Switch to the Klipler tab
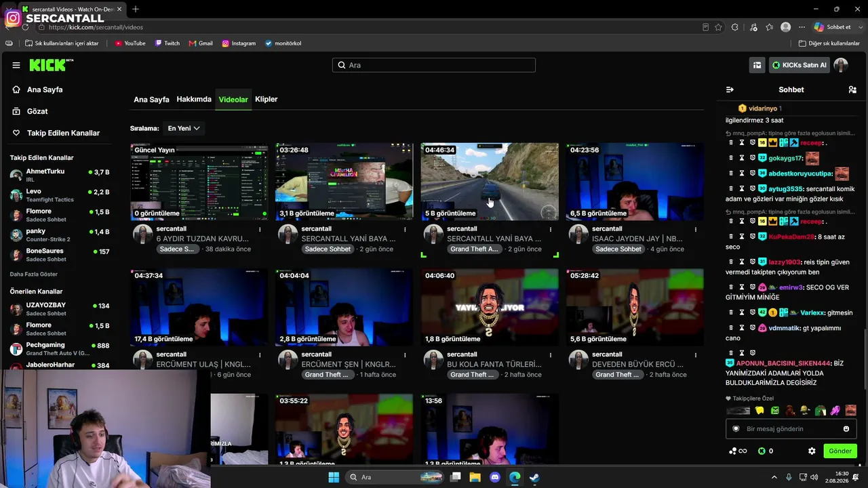Viewport: 868px width, 488px height. click(x=267, y=99)
